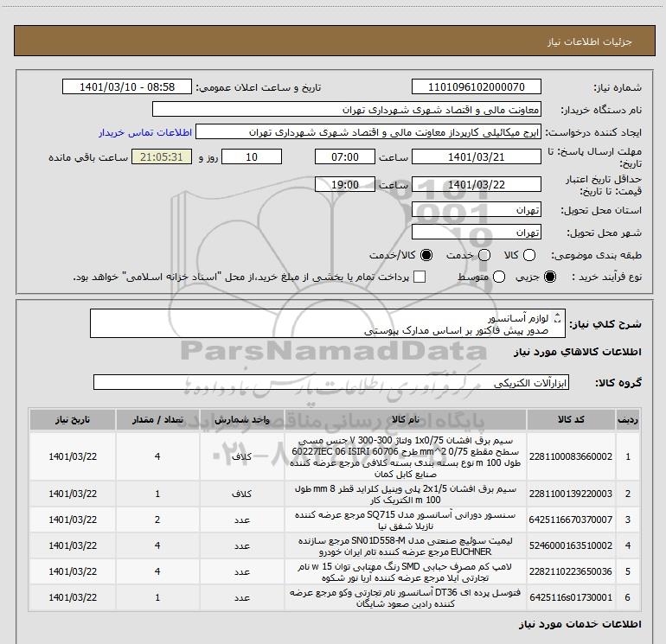
Task: Click the request creator name field
Action: click(x=368, y=131)
